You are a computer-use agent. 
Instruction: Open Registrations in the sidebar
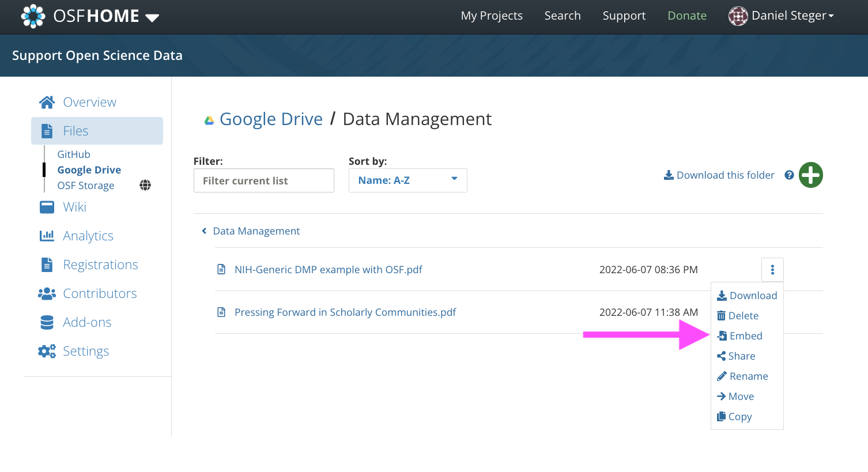pos(100,265)
